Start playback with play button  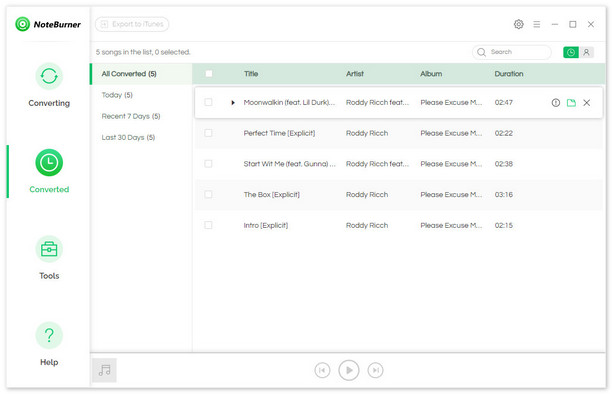(x=349, y=370)
